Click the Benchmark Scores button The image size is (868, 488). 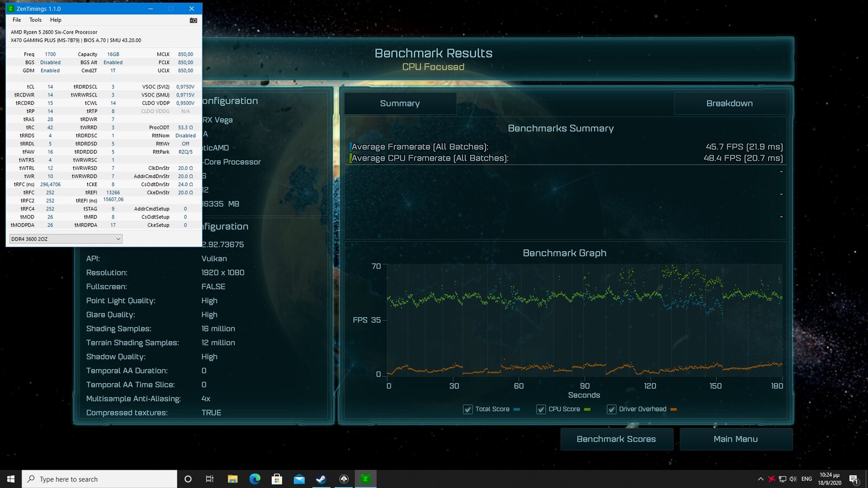click(616, 439)
